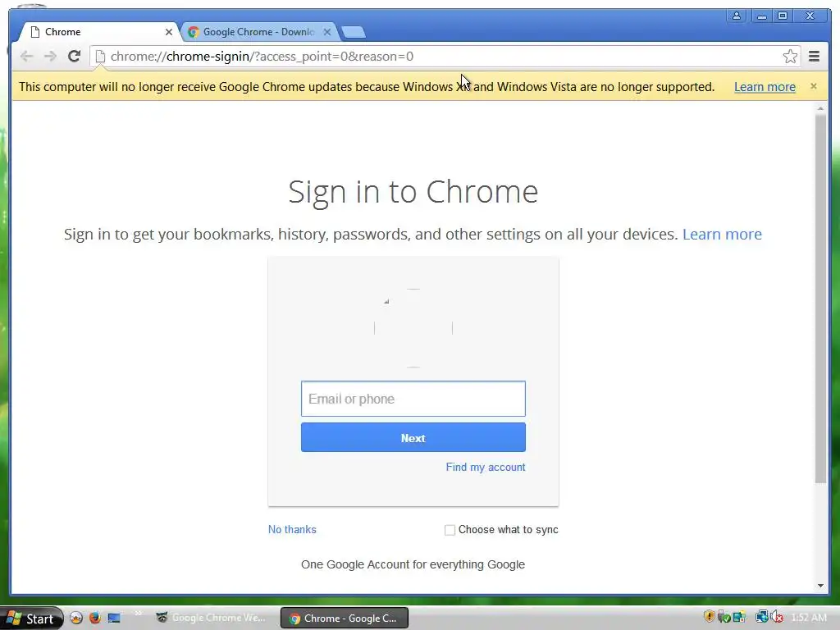Open the user profile button in the title bar

pyautogui.click(x=737, y=16)
